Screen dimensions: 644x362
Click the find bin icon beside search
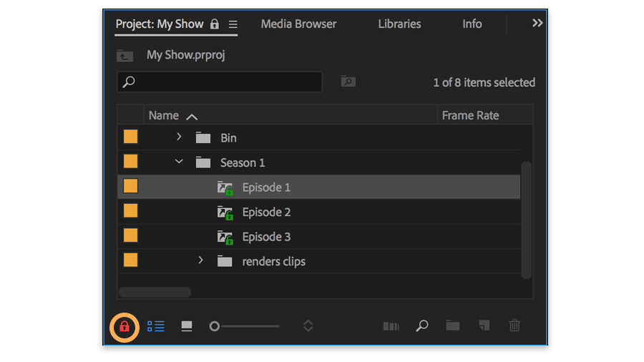(x=348, y=82)
